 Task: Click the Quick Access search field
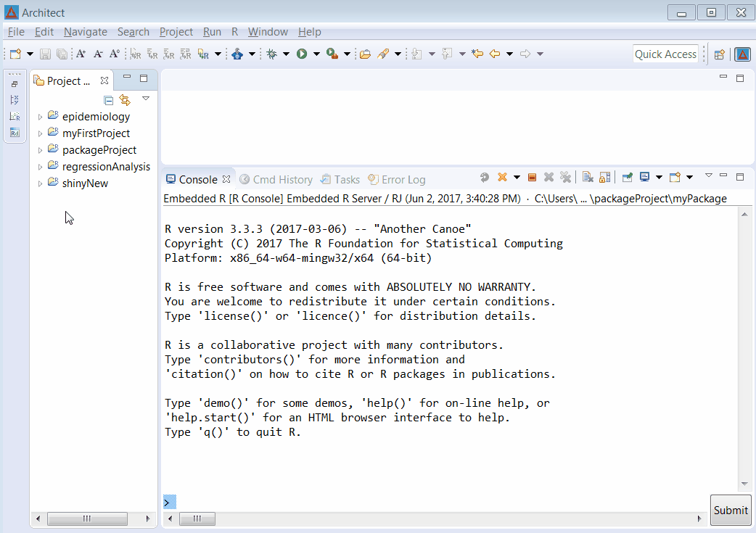(x=665, y=54)
